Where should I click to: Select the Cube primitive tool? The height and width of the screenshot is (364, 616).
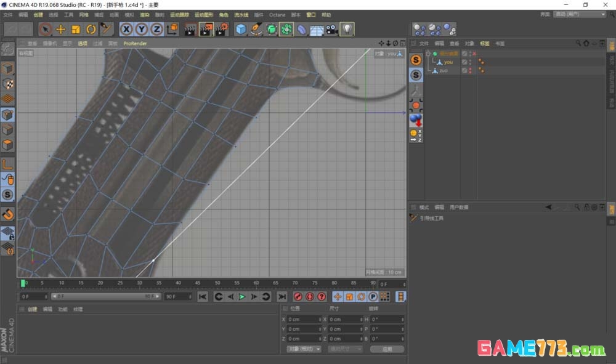point(240,29)
